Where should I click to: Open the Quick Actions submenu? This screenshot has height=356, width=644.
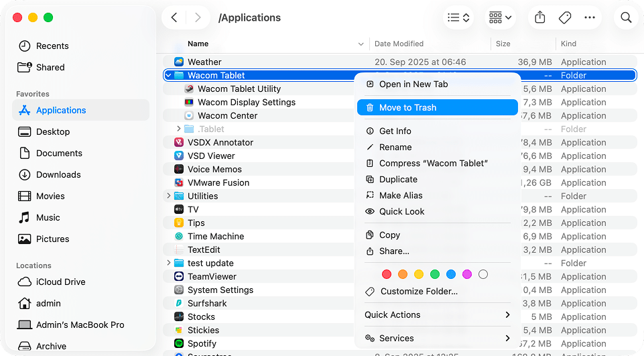[x=438, y=315]
